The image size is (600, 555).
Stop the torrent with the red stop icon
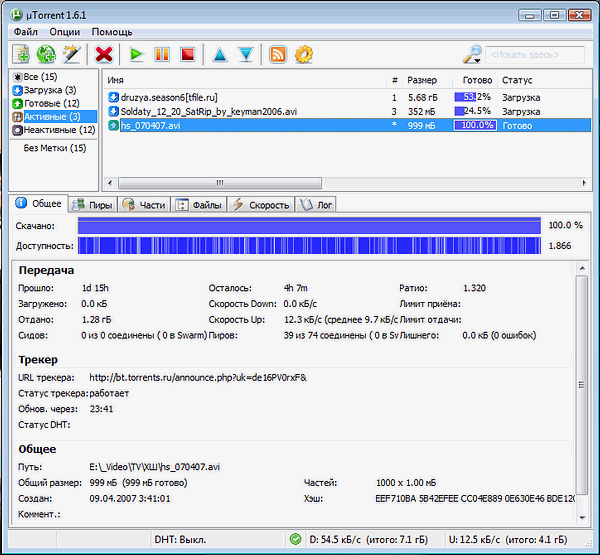point(186,54)
